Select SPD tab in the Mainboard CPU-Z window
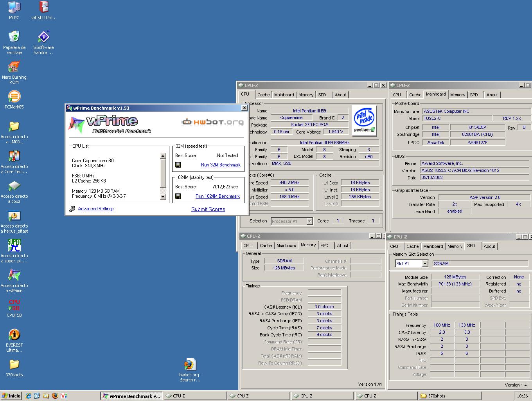The image size is (532, 401). [x=474, y=95]
